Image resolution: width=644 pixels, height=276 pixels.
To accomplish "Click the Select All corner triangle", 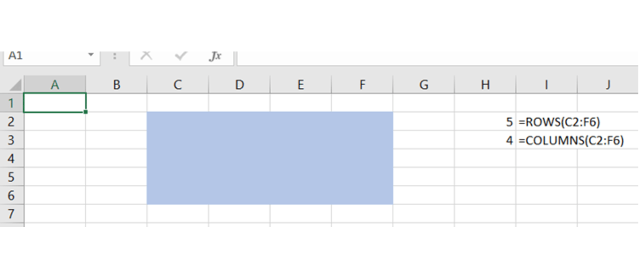I will click(x=15, y=85).
